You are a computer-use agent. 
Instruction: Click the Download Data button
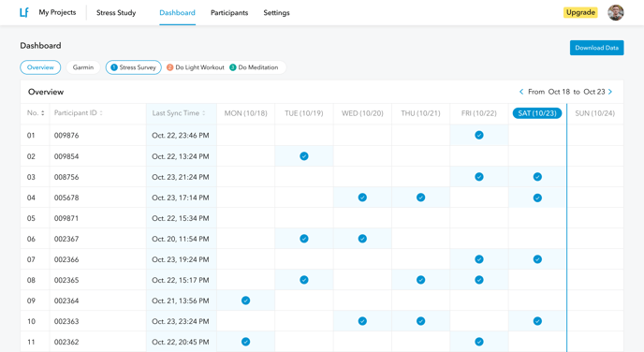click(597, 48)
